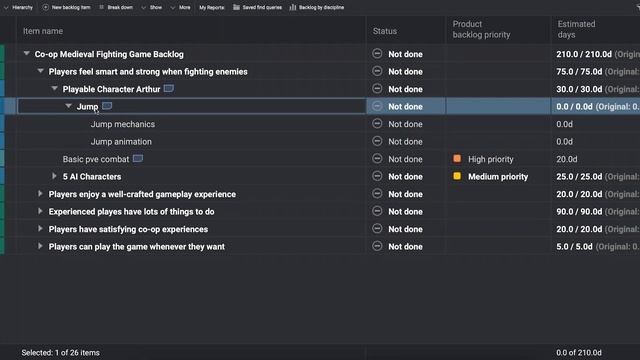Expand Players have satisfying co-op experiences
Image resolution: width=640 pixels, height=360 pixels.
coord(40,229)
